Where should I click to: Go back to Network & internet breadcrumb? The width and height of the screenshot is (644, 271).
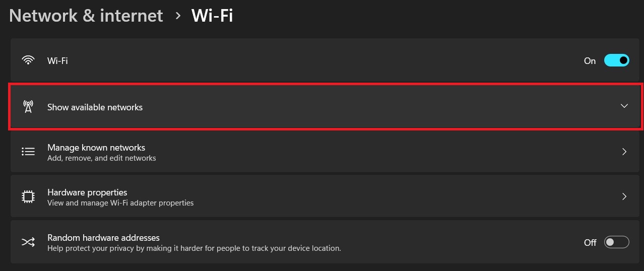click(86, 16)
